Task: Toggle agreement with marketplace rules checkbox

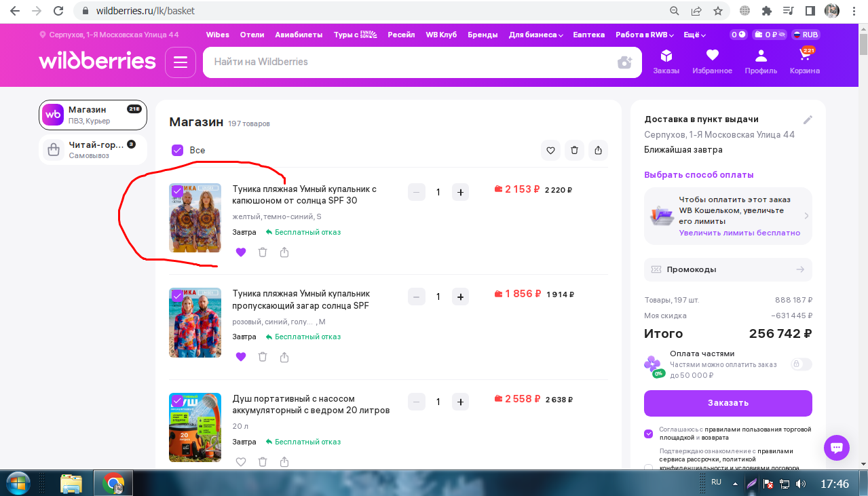Action: coord(648,434)
